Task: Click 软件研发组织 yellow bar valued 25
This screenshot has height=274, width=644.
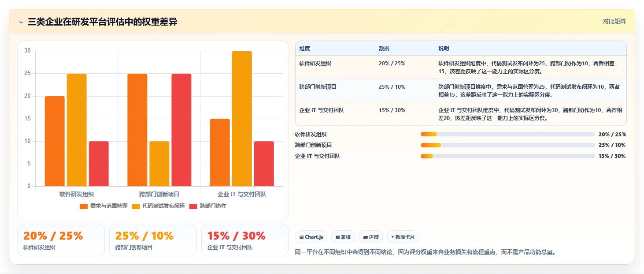Action: point(77,130)
